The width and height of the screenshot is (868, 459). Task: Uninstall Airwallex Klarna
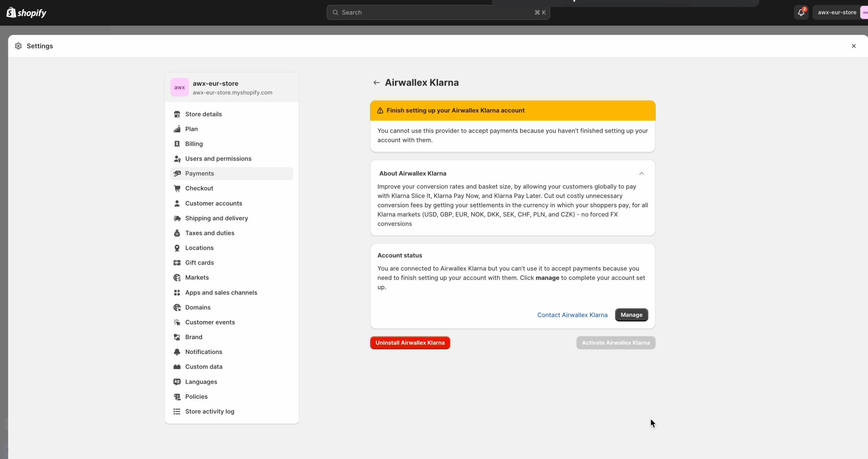coord(410,342)
